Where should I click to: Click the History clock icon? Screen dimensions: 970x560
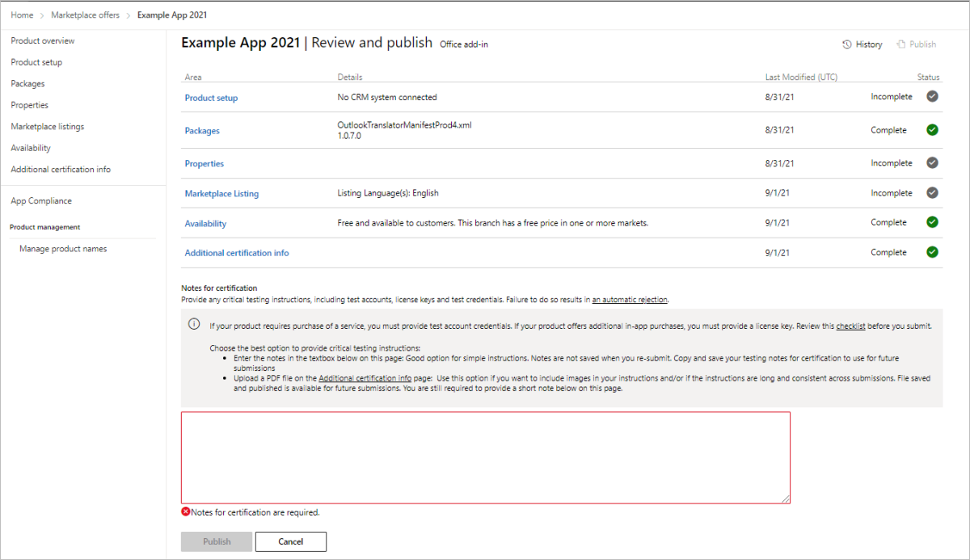[x=847, y=44]
